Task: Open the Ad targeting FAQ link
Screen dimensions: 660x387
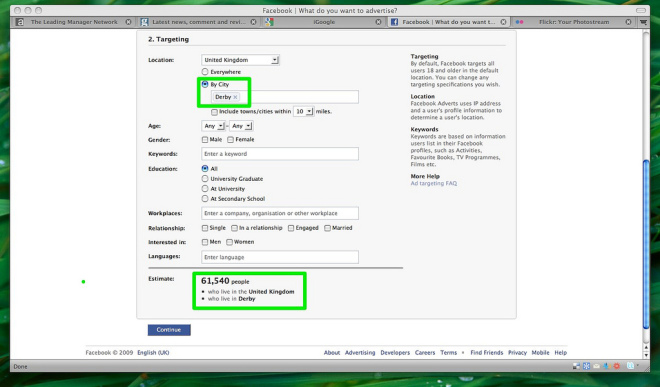Action: (434, 183)
